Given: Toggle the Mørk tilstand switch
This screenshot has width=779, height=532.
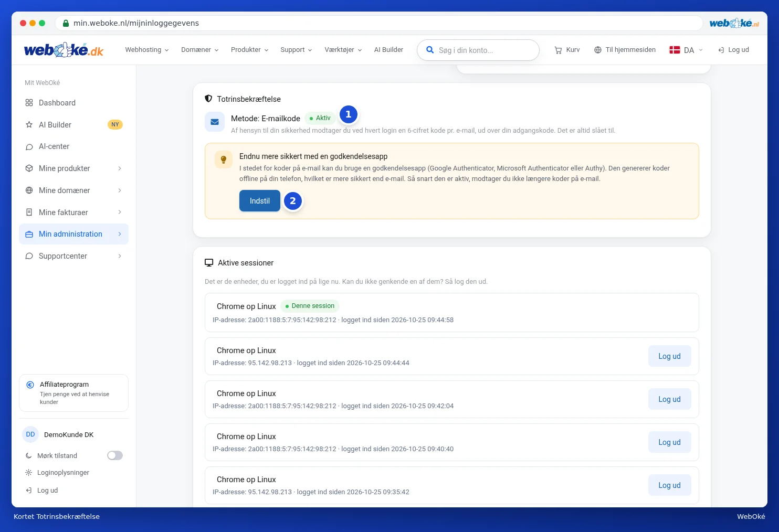Looking at the screenshot, I should (115, 455).
